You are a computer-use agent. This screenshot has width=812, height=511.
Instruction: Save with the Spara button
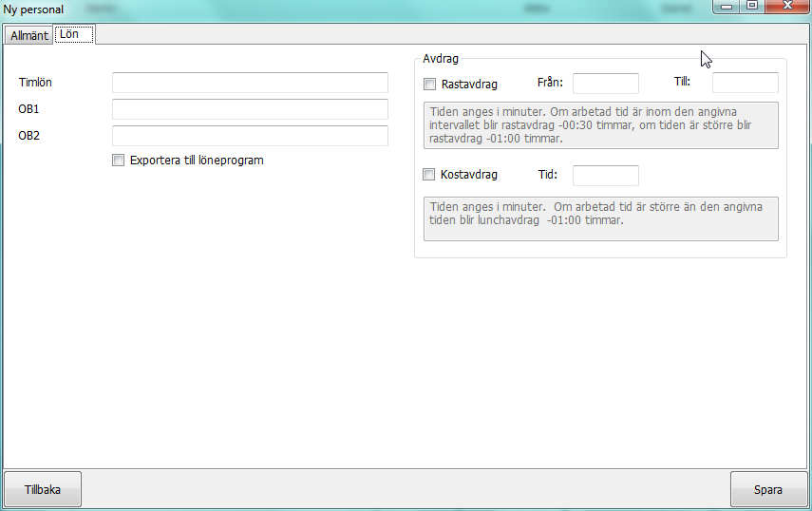point(768,489)
